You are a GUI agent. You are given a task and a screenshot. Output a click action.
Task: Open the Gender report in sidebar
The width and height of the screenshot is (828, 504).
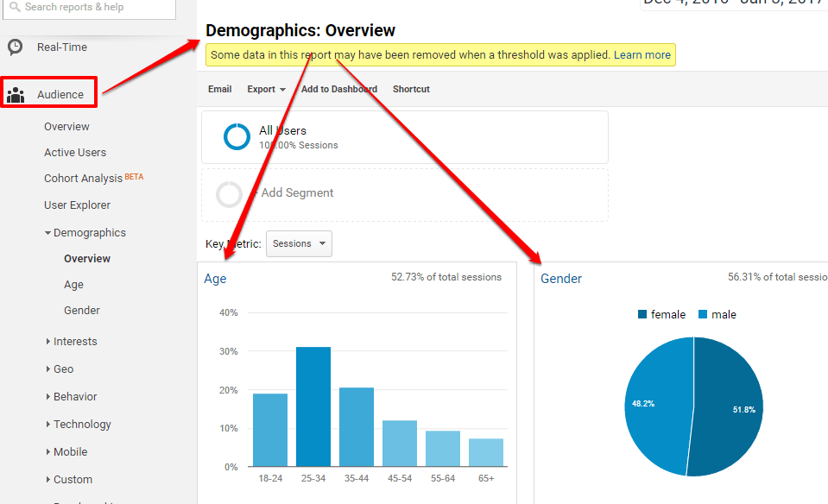(x=82, y=311)
